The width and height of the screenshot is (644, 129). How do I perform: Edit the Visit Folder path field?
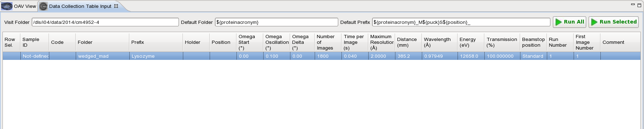(x=105, y=22)
